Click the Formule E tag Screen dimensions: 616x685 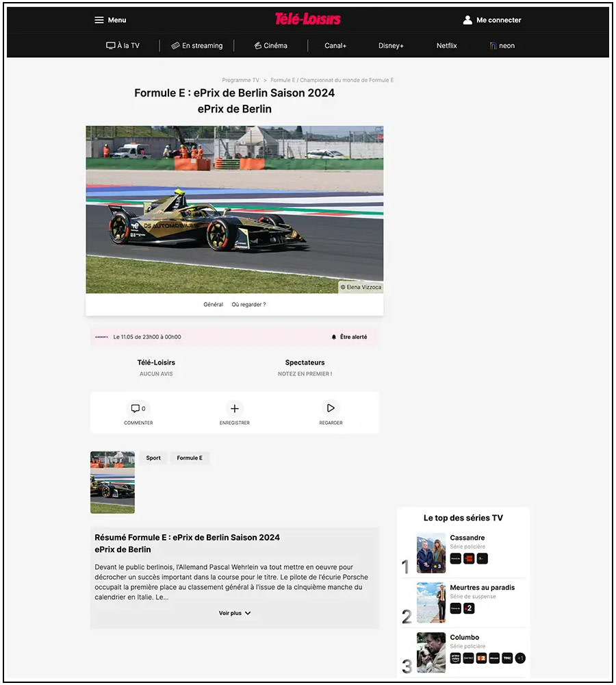(190, 458)
